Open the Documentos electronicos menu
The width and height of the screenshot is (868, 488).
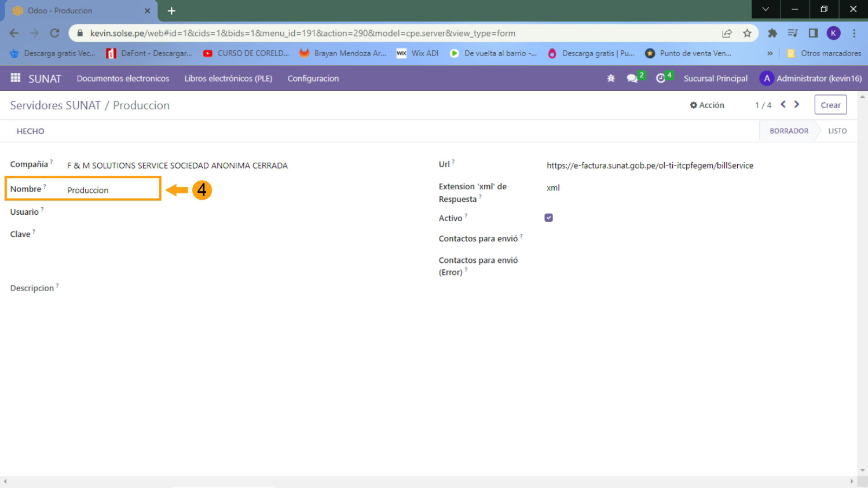pyautogui.click(x=123, y=78)
